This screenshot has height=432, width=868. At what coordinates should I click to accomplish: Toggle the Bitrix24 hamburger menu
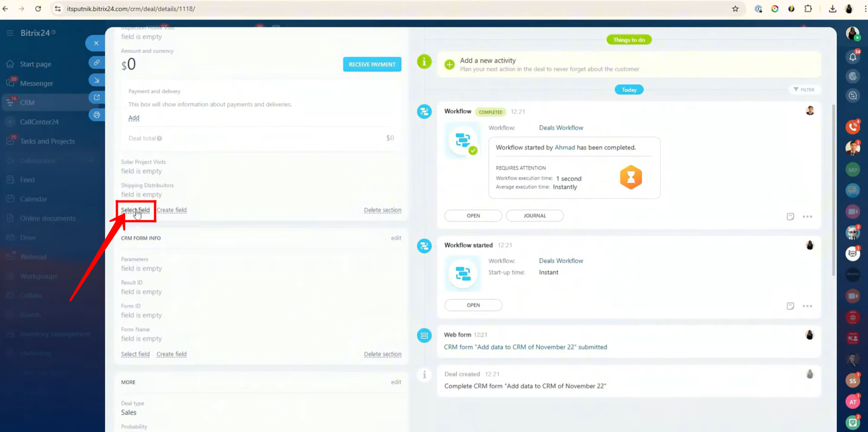tap(10, 33)
